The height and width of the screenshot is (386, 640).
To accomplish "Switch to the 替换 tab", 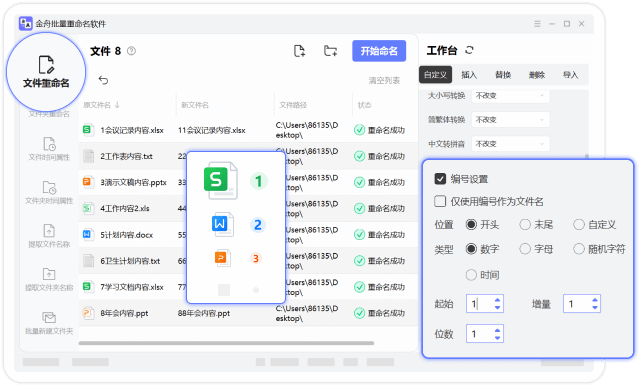I will pos(503,75).
